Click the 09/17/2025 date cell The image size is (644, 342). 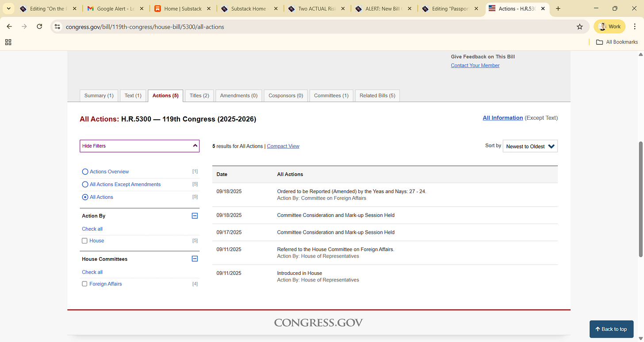pos(229,232)
